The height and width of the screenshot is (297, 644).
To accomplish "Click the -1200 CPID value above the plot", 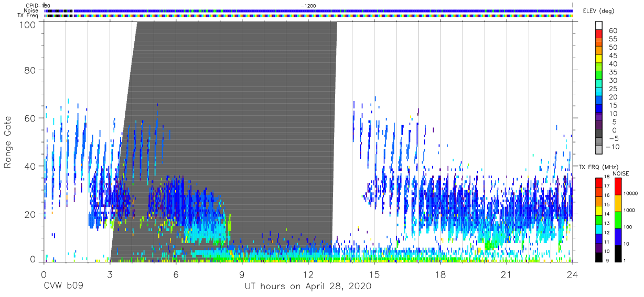I will [308, 5].
